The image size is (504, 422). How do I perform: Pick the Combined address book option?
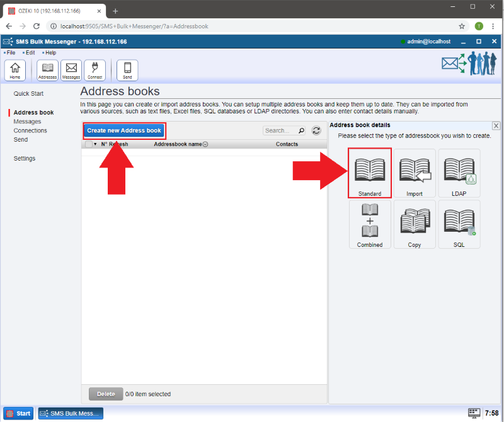click(x=370, y=224)
